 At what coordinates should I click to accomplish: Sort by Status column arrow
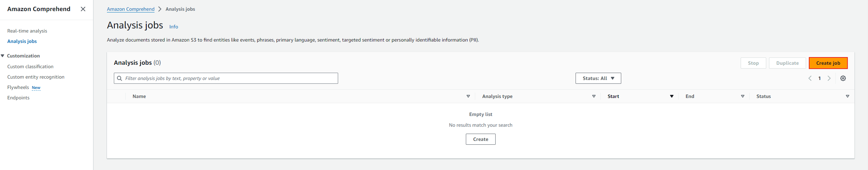848,96
